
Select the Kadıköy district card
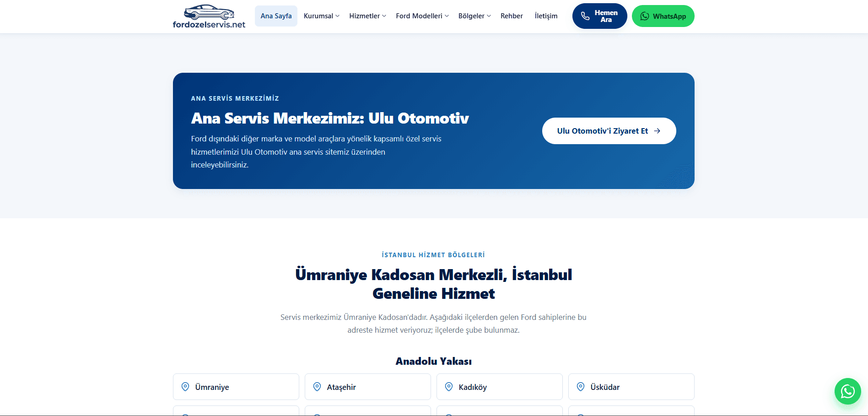pos(500,387)
